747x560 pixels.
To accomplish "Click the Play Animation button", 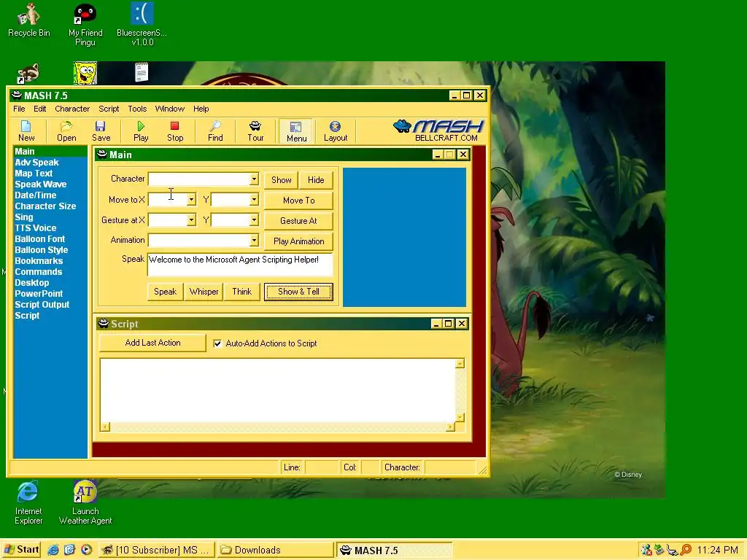I will pyautogui.click(x=298, y=241).
